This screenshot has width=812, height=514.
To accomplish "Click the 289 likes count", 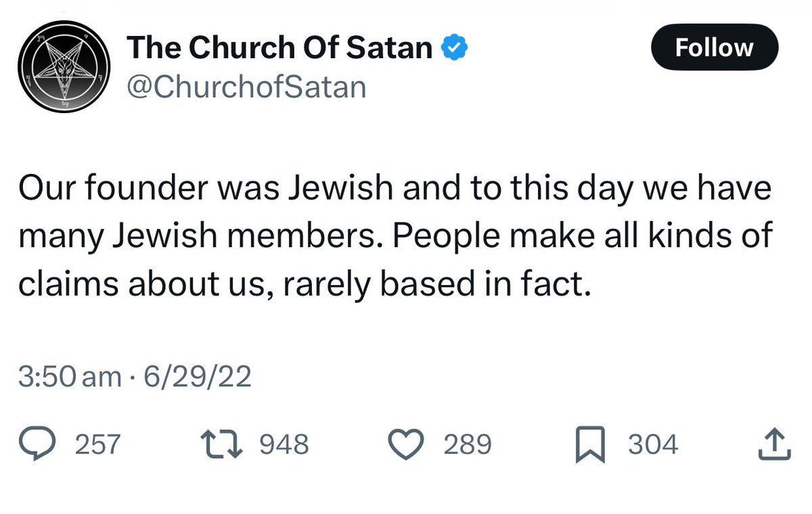I will pyautogui.click(x=468, y=445).
